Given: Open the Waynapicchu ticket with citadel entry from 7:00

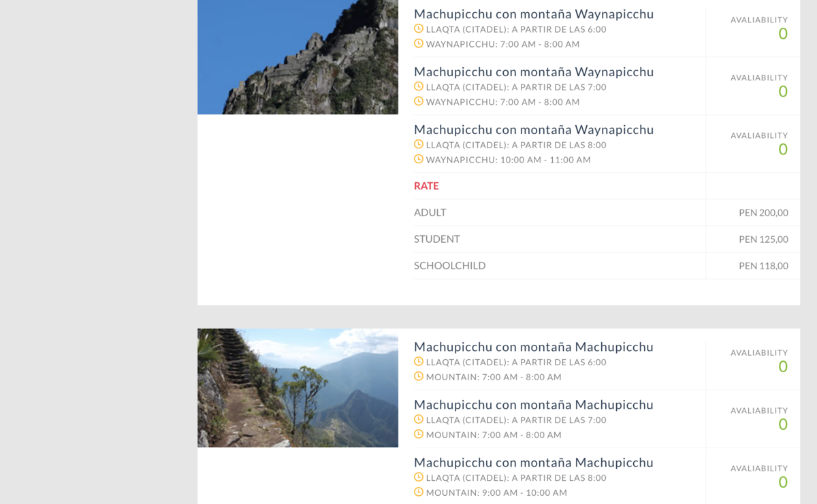Looking at the screenshot, I should click(534, 72).
